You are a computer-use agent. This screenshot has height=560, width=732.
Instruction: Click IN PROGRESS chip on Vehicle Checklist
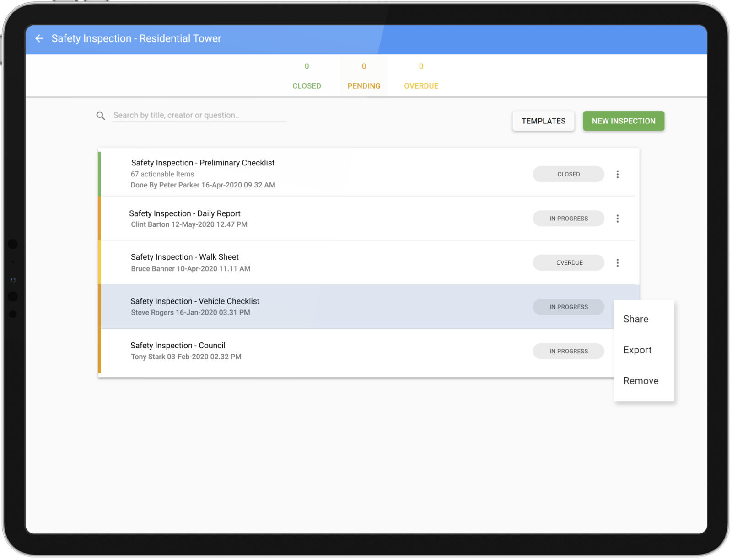click(x=568, y=307)
